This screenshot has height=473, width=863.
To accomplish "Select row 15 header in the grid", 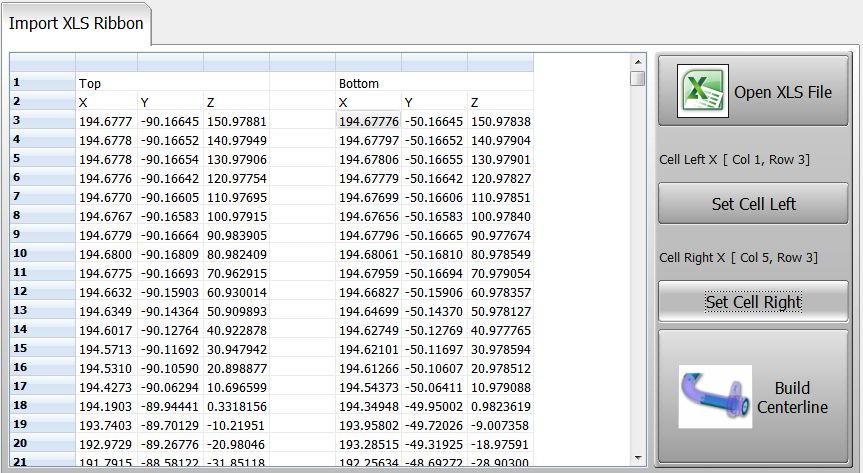I will coord(42,349).
